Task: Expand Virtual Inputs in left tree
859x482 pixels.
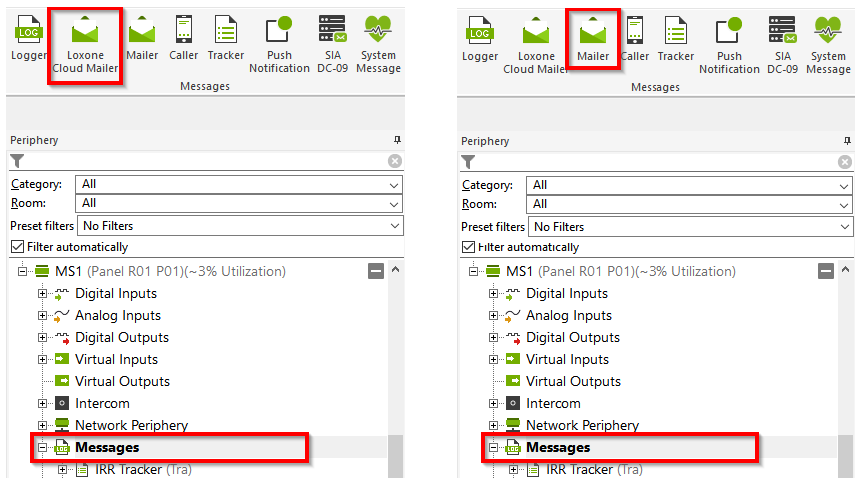Action: click(42, 359)
